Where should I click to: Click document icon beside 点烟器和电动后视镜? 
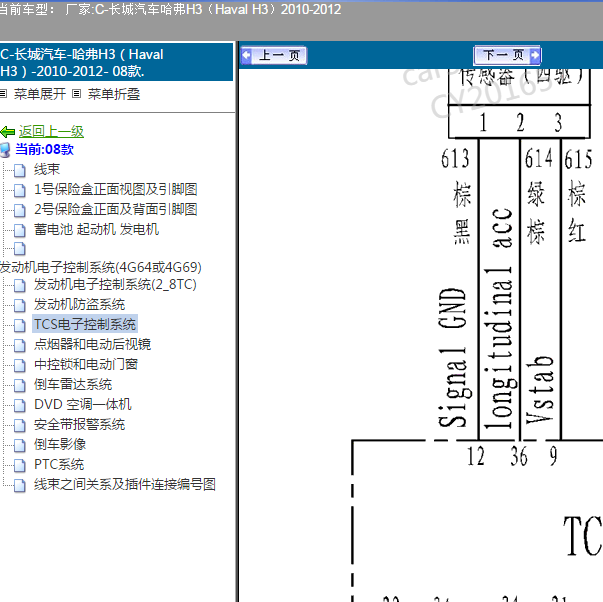[x=20, y=345]
